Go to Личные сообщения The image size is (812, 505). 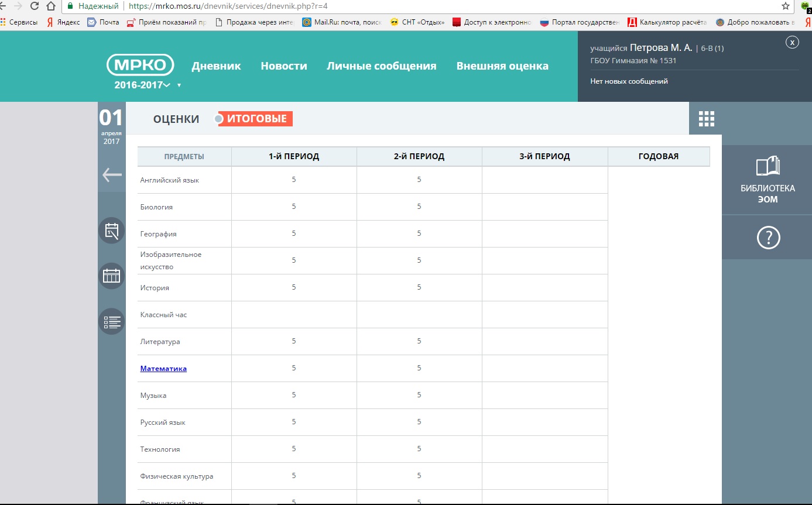point(381,66)
